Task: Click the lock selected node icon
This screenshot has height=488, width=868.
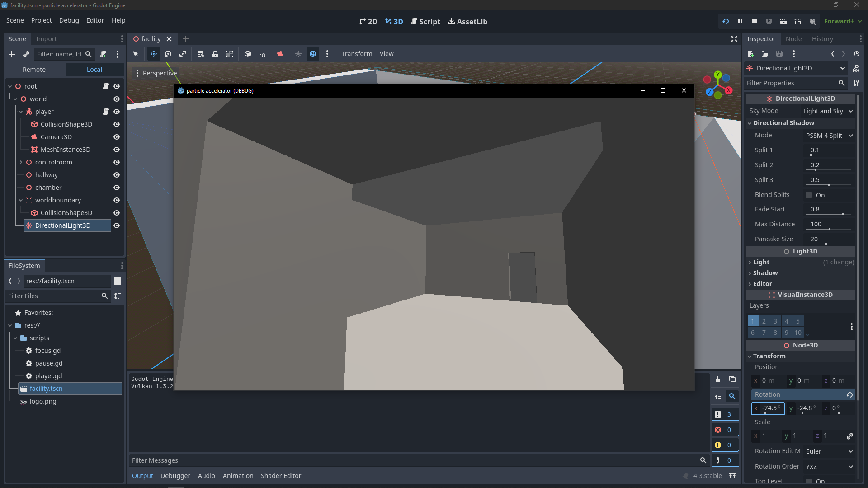Action: pos(215,54)
